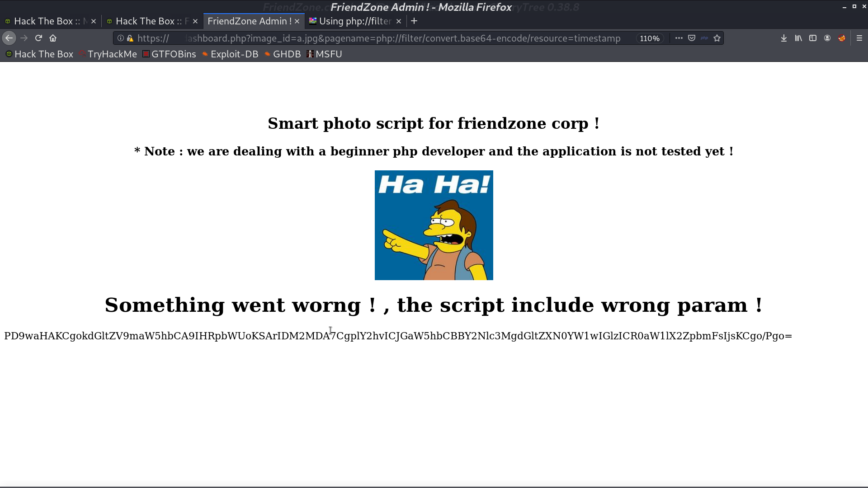Open the Firefox account menu
Screen dimensions: 868x488
click(x=827, y=38)
